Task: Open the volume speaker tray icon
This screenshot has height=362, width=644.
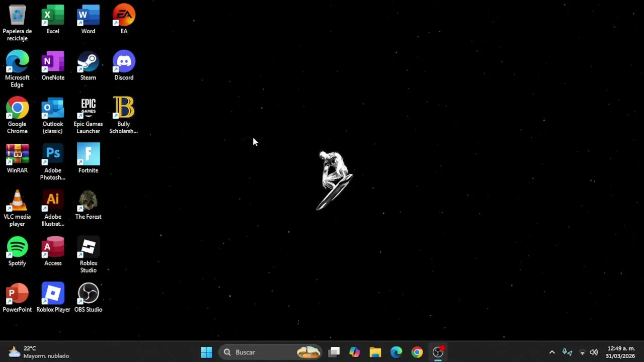Action: (x=594, y=352)
